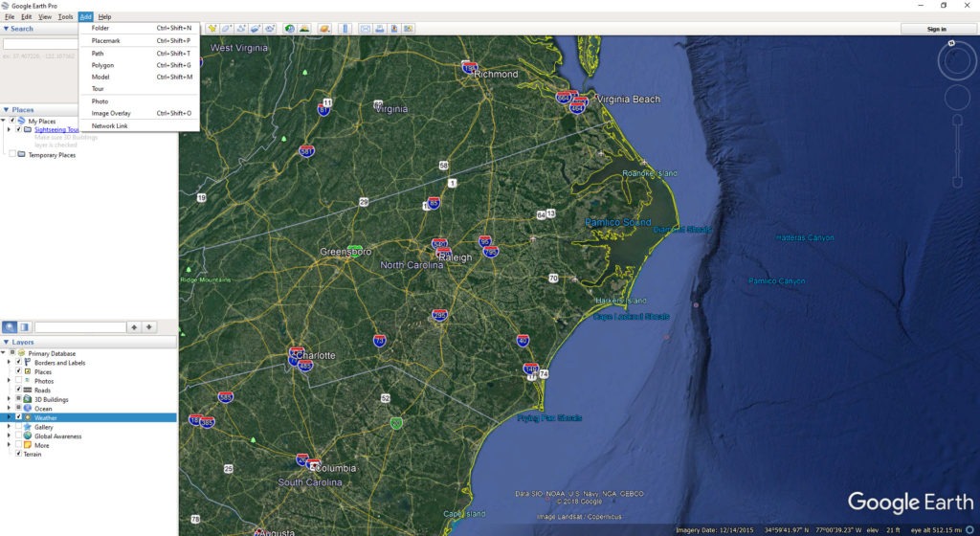The height and width of the screenshot is (536, 980).
Task: Enable the Gallery layer checkbox
Action: click(18, 425)
